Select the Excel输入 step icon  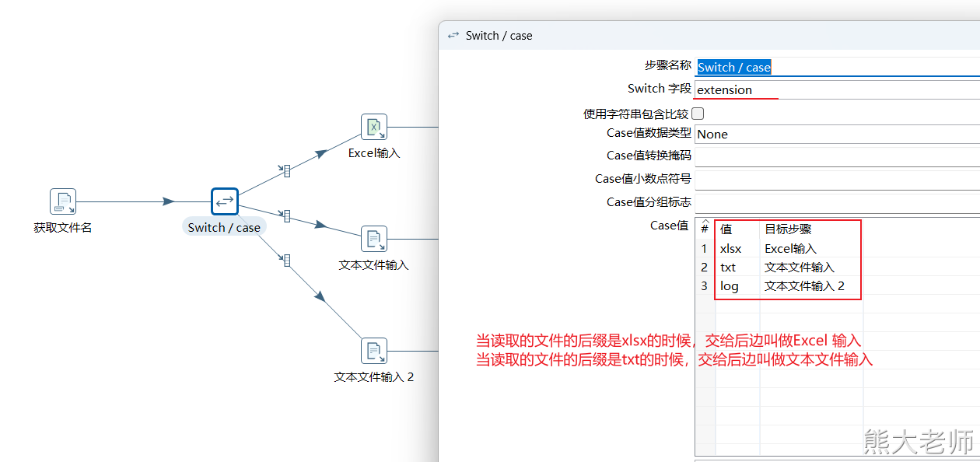pos(374,127)
